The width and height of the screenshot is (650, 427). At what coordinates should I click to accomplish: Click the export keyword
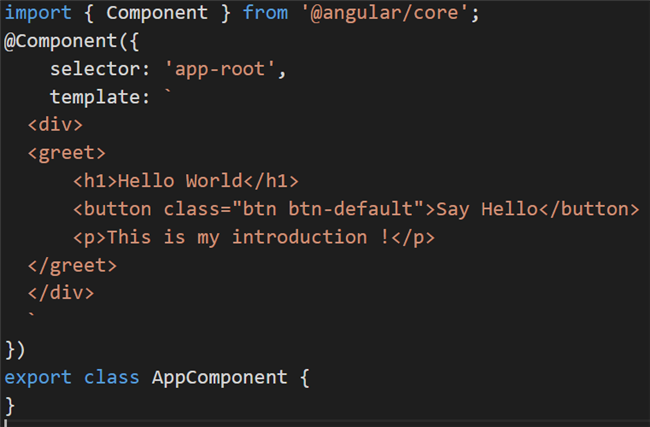[x=38, y=378]
